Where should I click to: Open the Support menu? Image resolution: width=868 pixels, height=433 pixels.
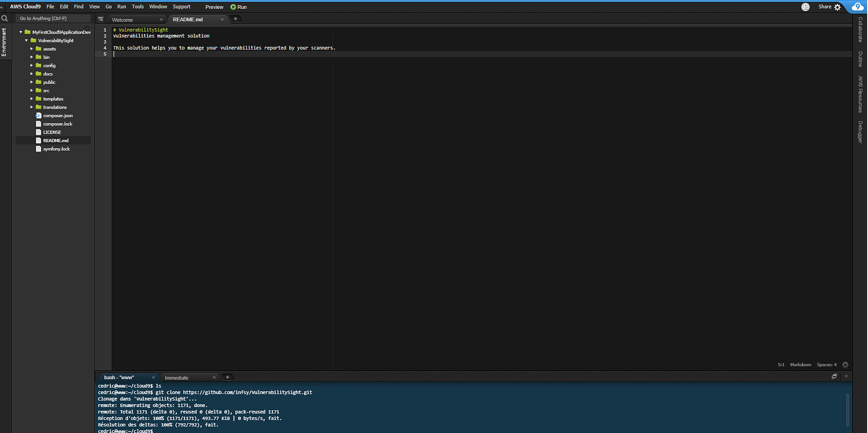(182, 7)
